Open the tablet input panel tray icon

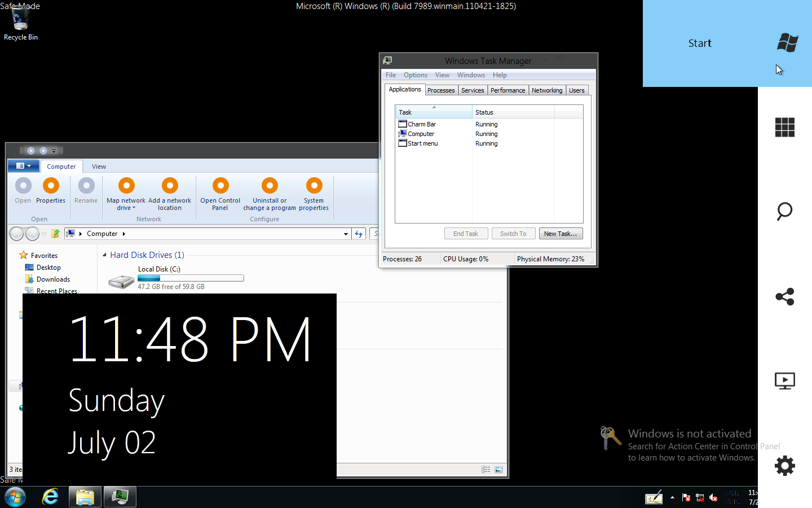tap(654, 497)
